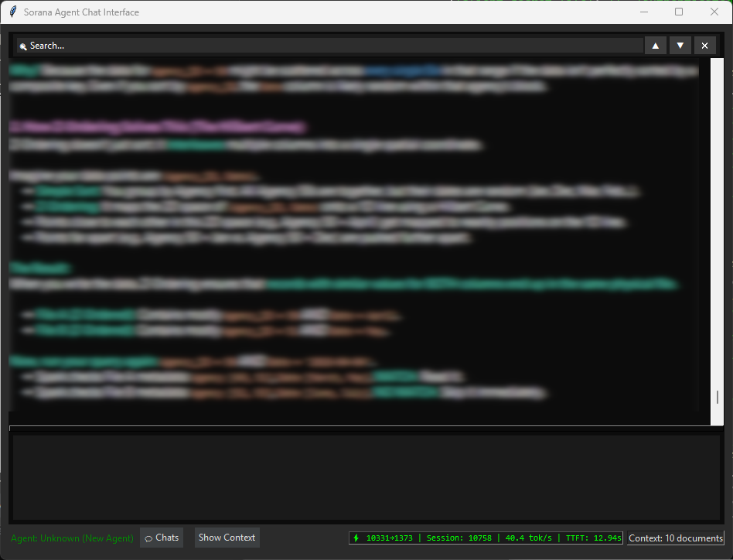
Task: Close the search bar with the X button
Action: tap(704, 46)
